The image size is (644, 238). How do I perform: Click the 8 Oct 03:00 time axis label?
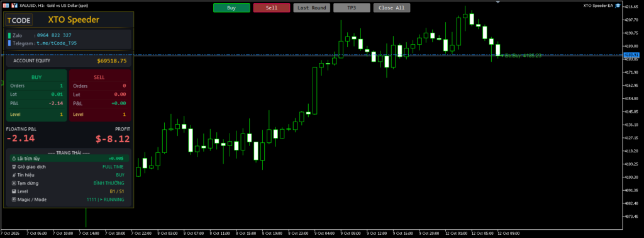(167, 234)
